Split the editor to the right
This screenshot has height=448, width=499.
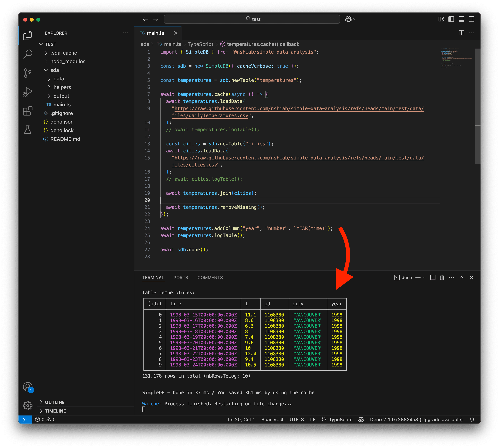(x=461, y=33)
